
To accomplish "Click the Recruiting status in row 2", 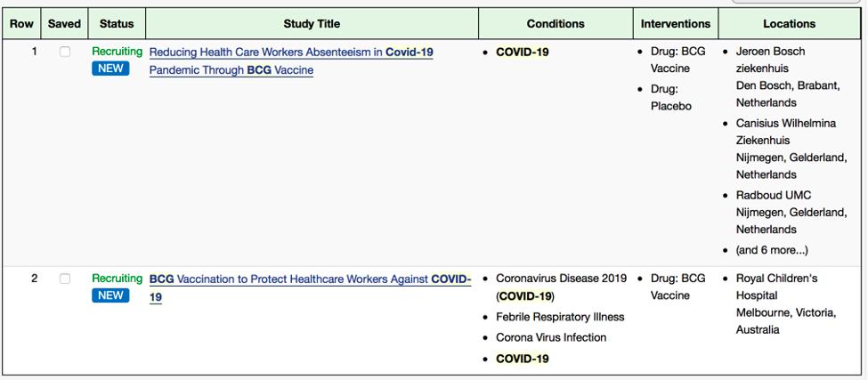I will (x=117, y=279).
